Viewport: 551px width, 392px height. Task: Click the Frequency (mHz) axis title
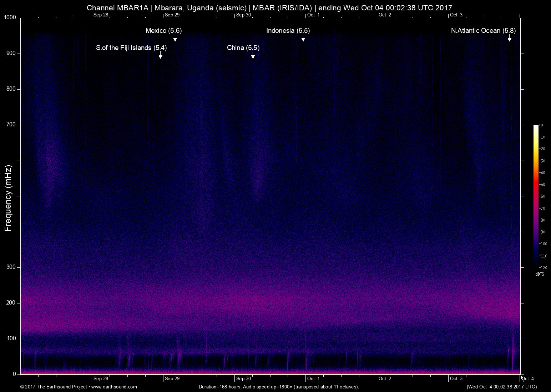[8, 198]
